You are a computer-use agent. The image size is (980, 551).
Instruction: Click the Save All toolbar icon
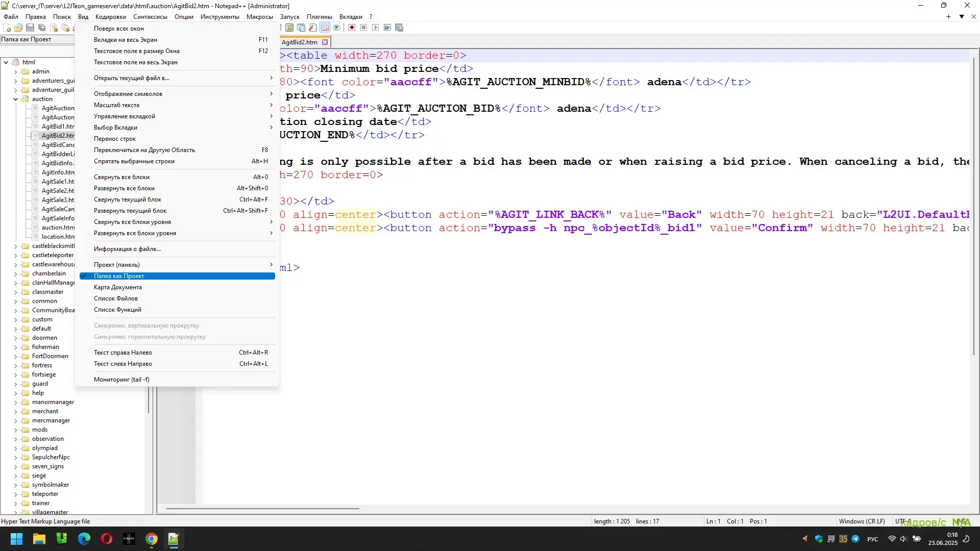coord(42,28)
